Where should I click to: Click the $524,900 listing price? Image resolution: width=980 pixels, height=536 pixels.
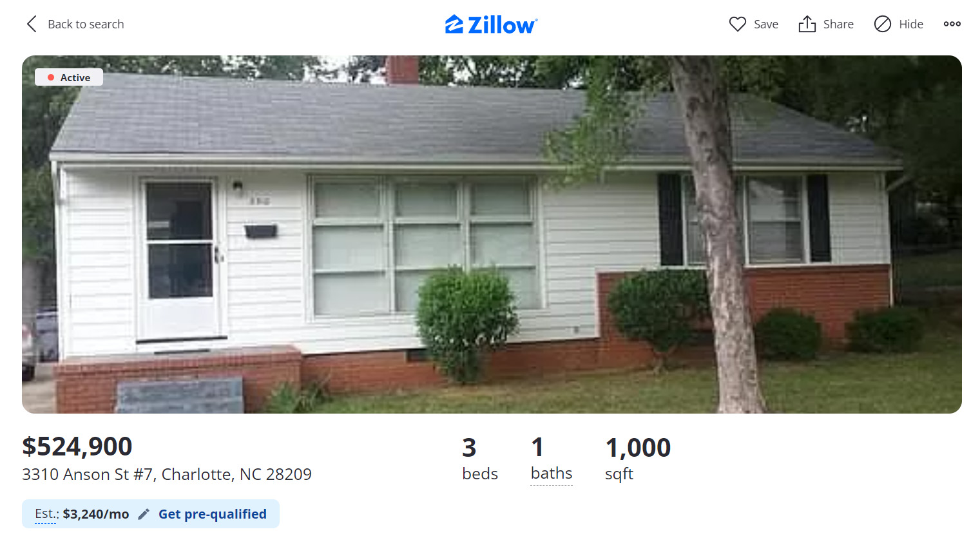77,446
